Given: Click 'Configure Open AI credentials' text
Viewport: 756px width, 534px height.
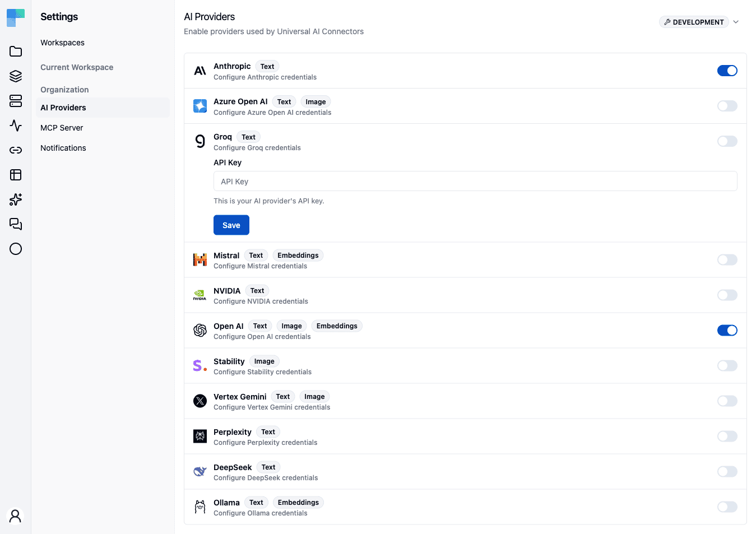Looking at the screenshot, I should pos(262,337).
